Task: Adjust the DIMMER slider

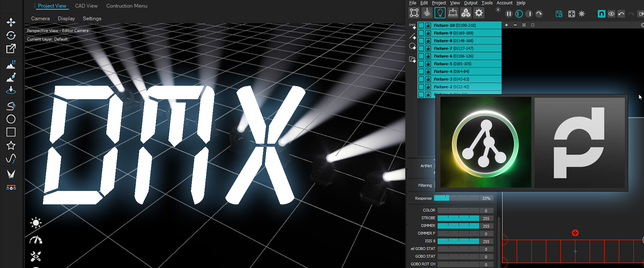Action: [458, 226]
